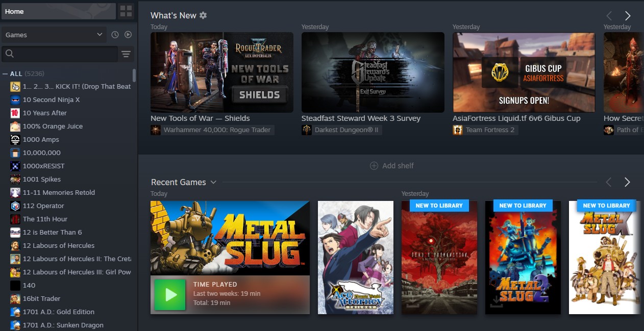Select the Home tab
The height and width of the screenshot is (331, 644).
58,11
